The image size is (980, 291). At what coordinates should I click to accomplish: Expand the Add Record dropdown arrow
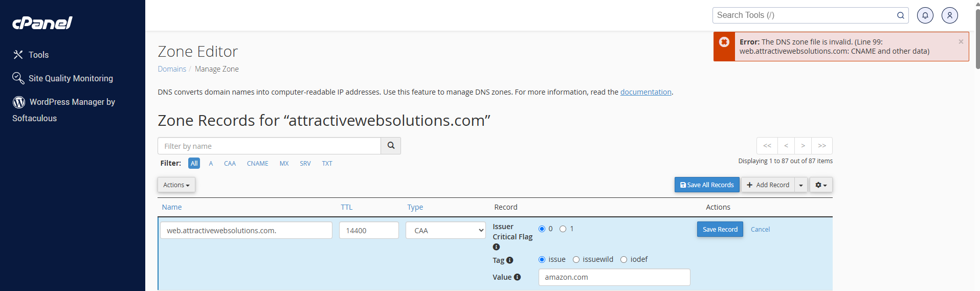[x=801, y=185]
